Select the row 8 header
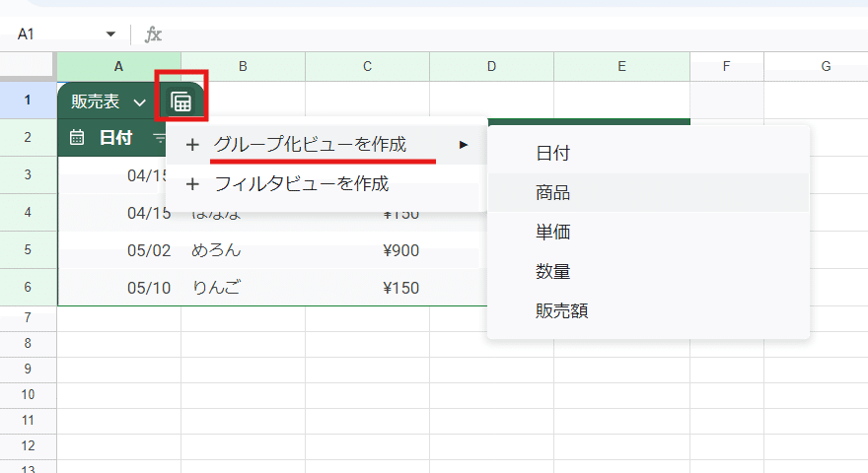Viewport: 868px width, 473px height. point(28,343)
